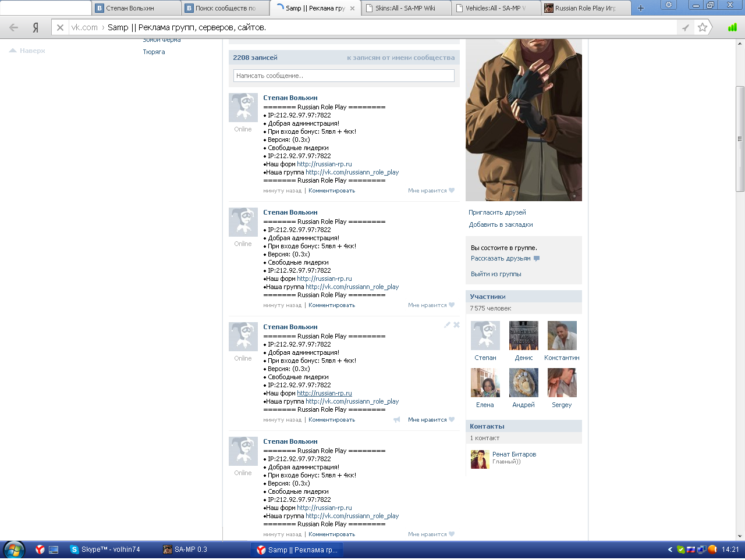Click the orange ball tray icon
The image size is (745, 560).
712,550
